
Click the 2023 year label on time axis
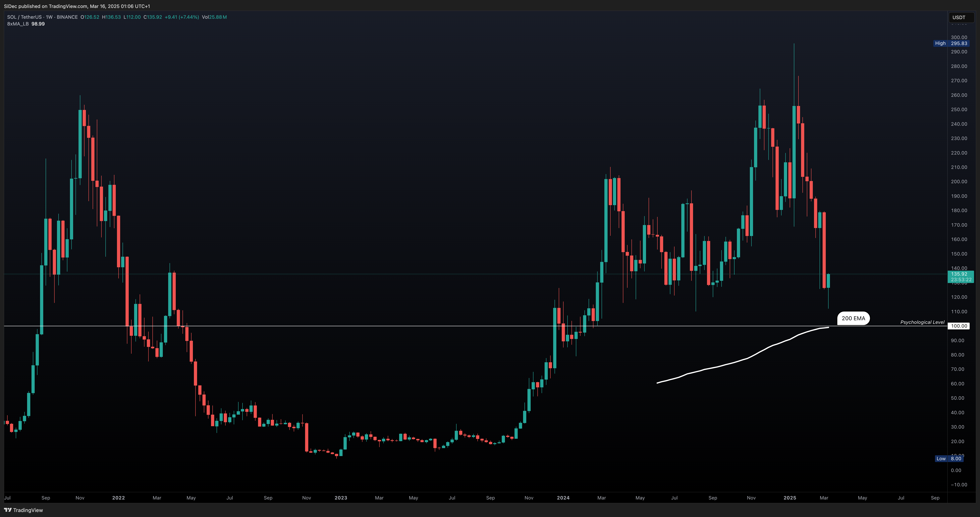(x=341, y=498)
